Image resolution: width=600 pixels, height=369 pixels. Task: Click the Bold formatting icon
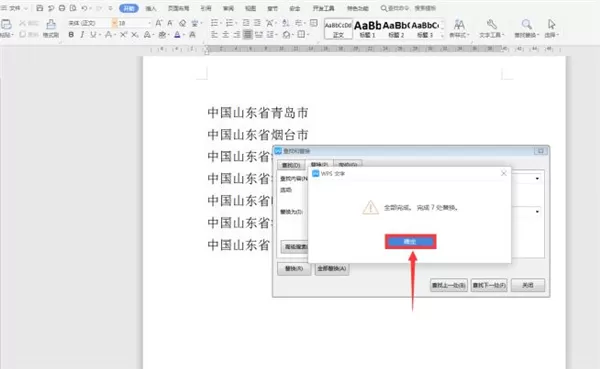[71, 35]
